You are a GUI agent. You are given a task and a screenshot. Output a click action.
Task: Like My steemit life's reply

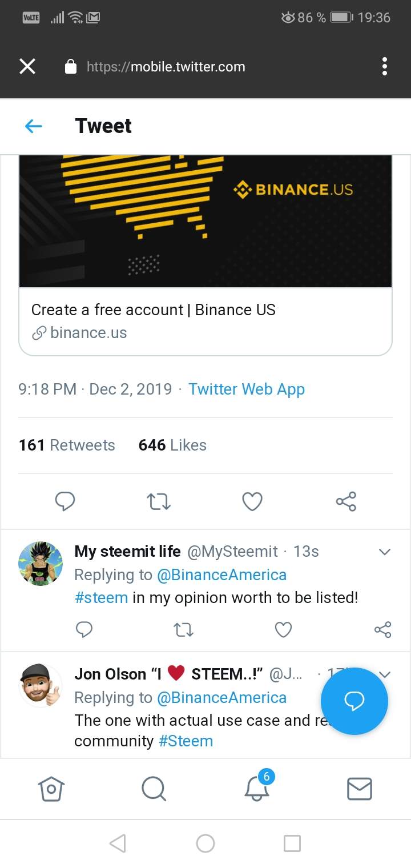283,629
